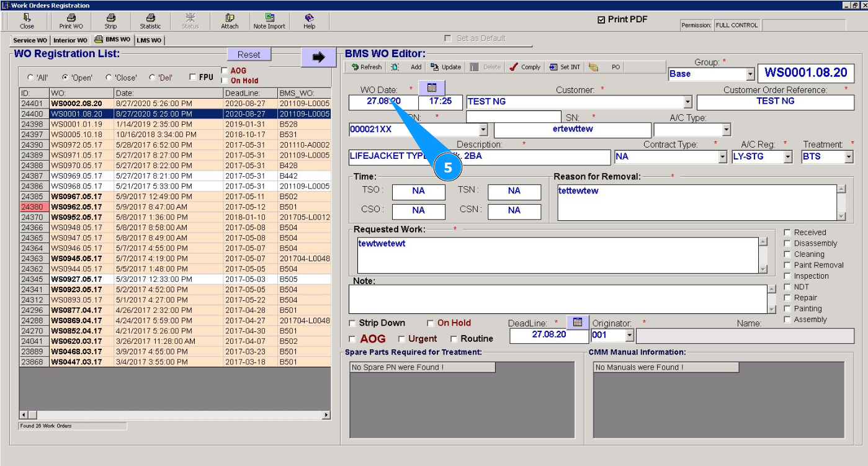Image resolution: width=868 pixels, height=466 pixels.
Task: Tick the Strip Down checkbox
Action: point(352,323)
